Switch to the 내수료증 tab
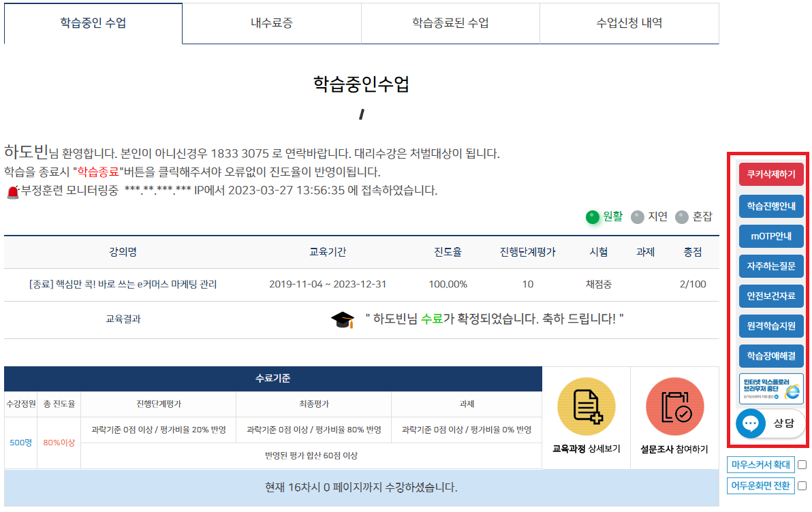Viewport: 812px width, 512px height. 272,23
